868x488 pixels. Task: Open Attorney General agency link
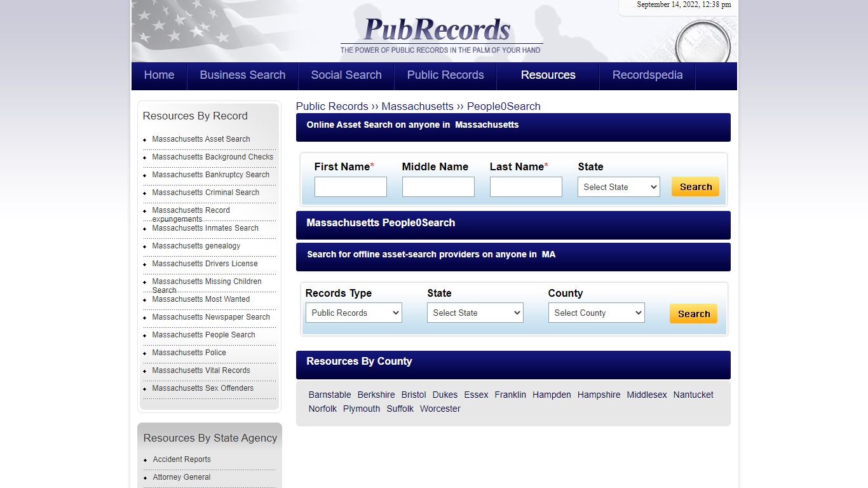point(182,477)
